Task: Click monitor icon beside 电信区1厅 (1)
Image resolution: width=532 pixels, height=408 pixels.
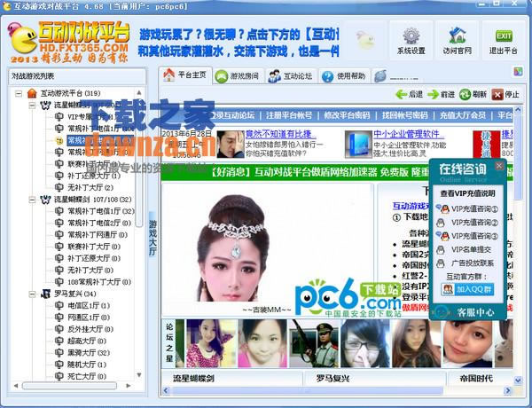Action: click(x=59, y=305)
